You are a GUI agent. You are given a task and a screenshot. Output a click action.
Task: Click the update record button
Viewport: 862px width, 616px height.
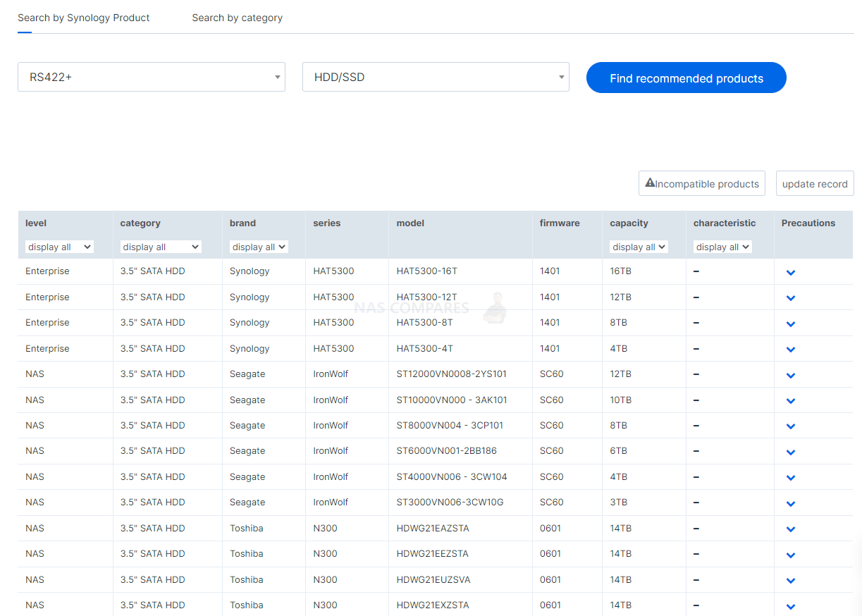(x=815, y=183)
